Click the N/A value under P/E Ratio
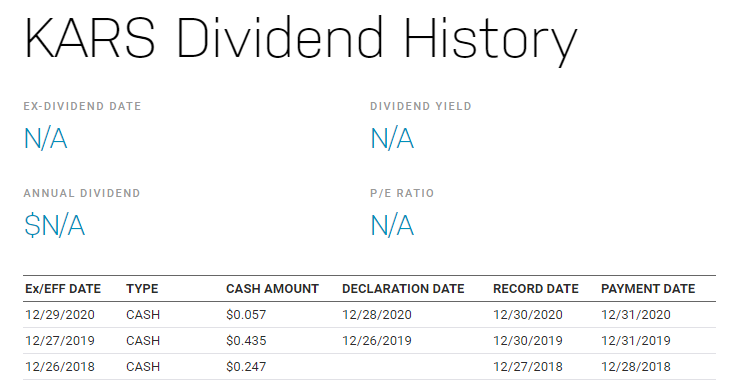 click(x=392, y=226)
